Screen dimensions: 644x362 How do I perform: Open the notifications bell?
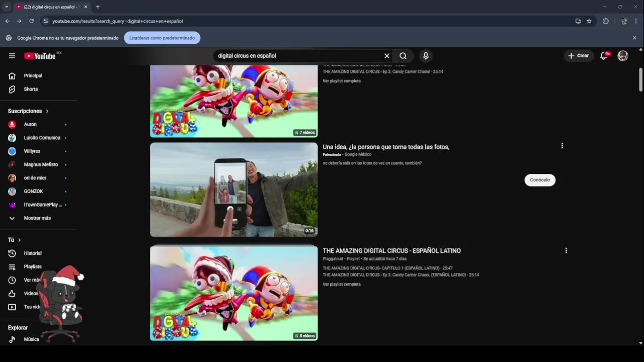(x=604, y=56)
